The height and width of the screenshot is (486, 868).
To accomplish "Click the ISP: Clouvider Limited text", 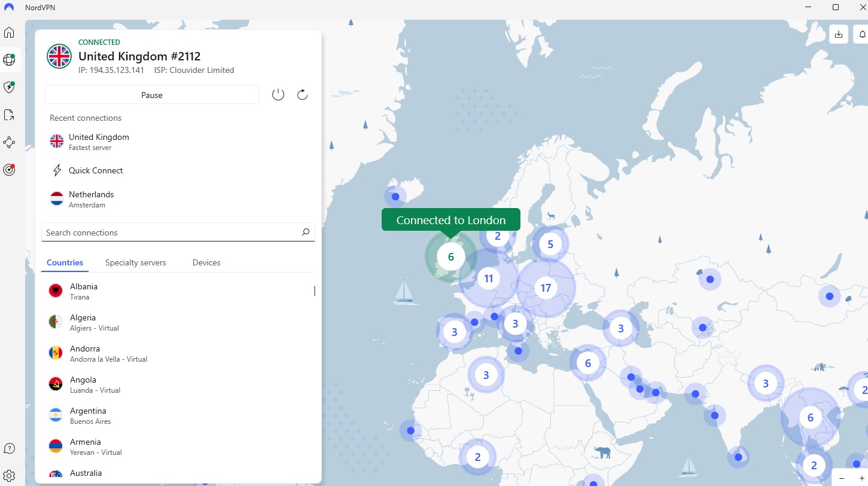I will pos(194,70).
